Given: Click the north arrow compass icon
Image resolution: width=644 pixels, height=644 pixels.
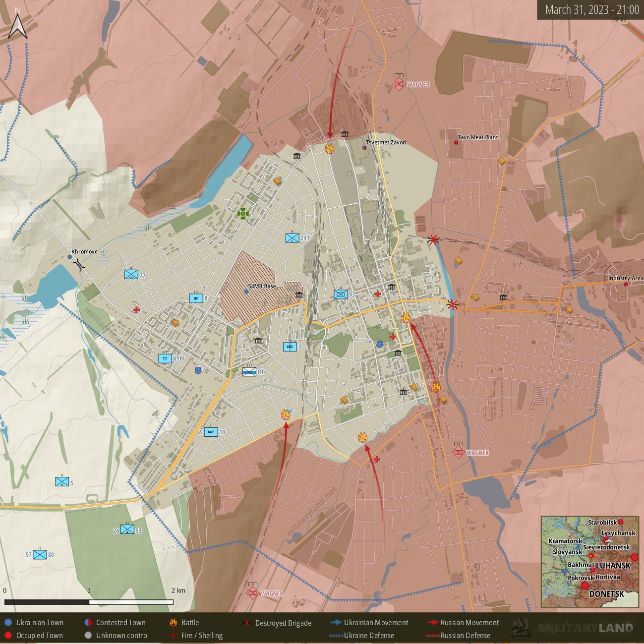Looking at the screenshot, I should pos(18,26).
